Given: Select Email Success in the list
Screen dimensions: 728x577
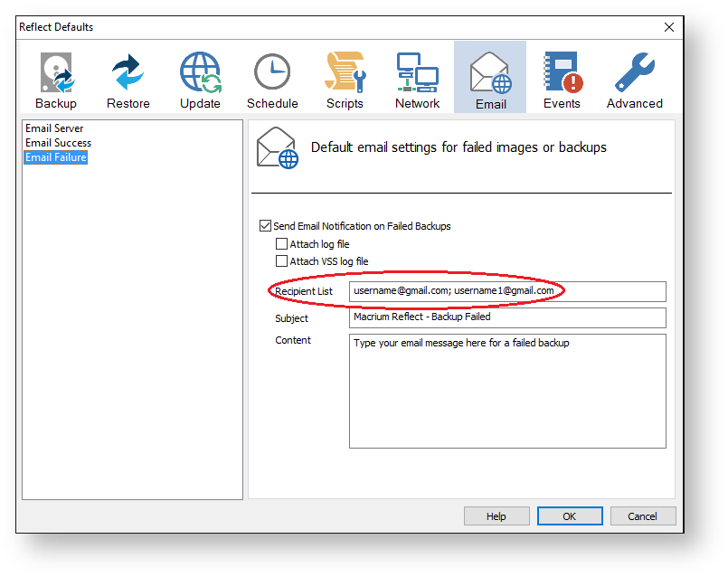Looking at the screenshot, I should point(59,143).
